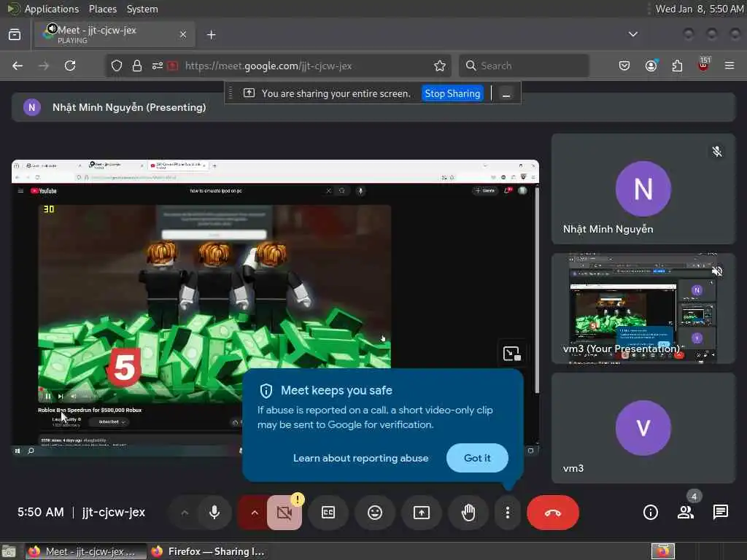The height and width of the screenshot is (560, 747).
Task: Open the site permissions icon
Action: point(158,66)
